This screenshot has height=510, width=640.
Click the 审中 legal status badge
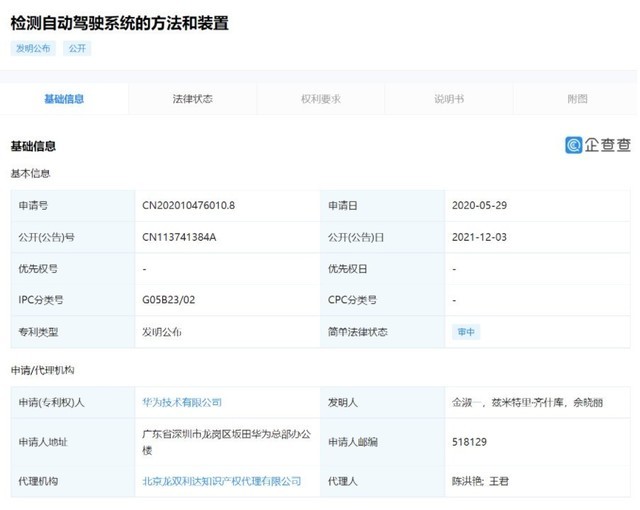466,332
